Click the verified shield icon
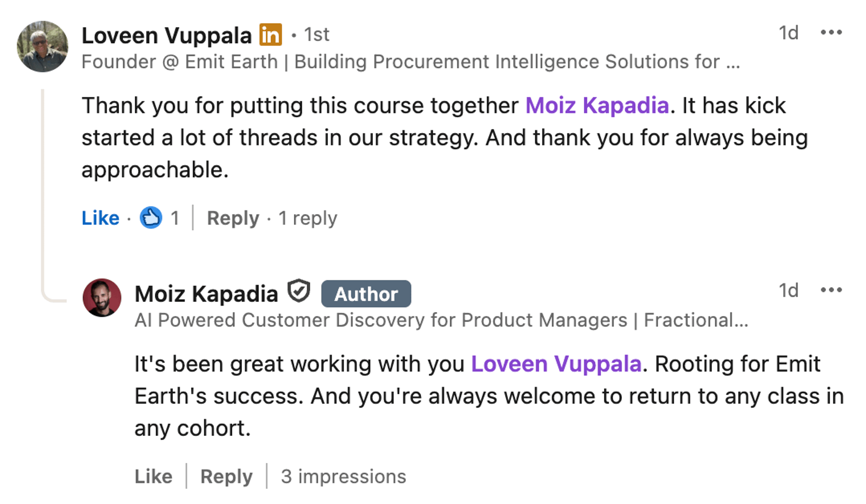Screen dimensions: 866x504 point(299,291)
